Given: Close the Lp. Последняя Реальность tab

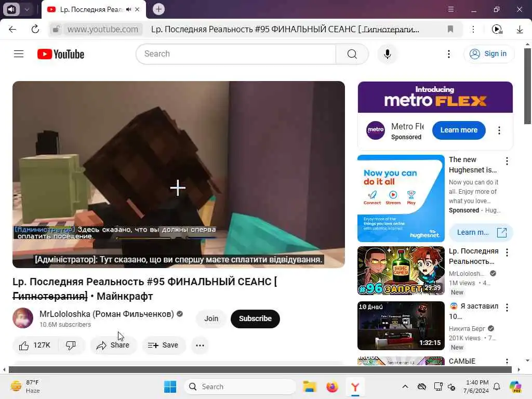Looking at the screenshot, I should (137, 9).
